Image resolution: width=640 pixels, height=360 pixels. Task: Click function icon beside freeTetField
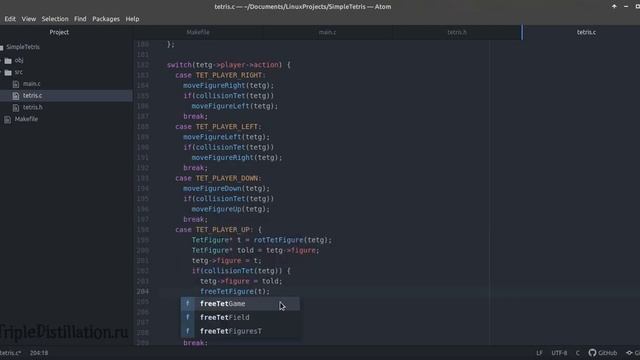188,318
